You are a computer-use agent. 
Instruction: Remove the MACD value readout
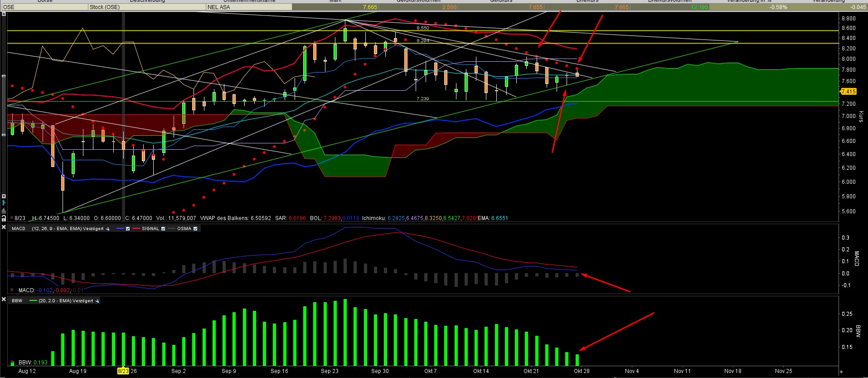(x=11, y=290)
